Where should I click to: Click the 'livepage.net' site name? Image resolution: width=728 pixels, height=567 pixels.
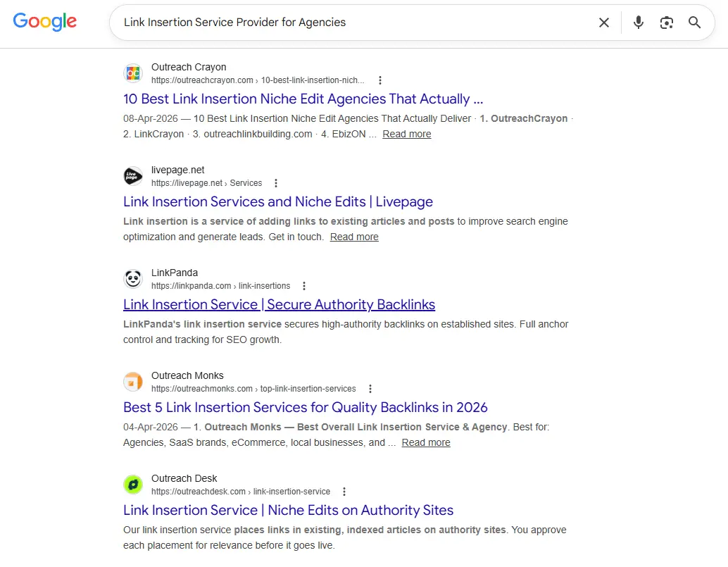point(178,170)
